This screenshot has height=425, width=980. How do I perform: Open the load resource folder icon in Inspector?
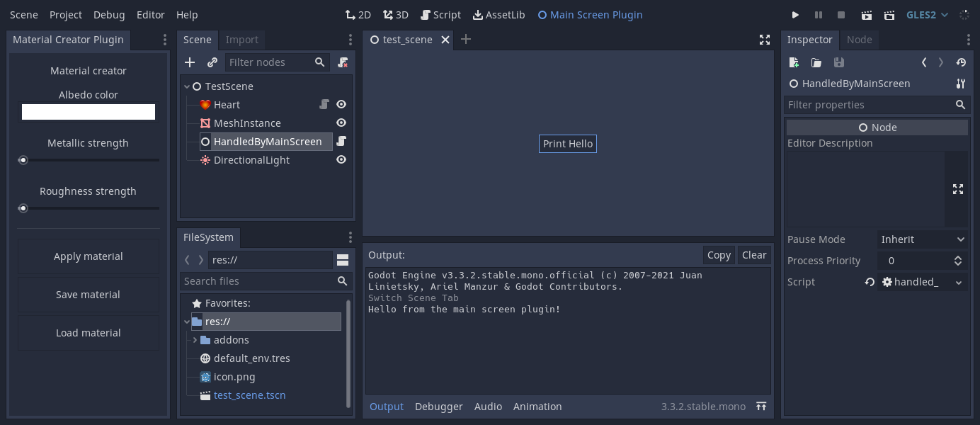(816, 62)
